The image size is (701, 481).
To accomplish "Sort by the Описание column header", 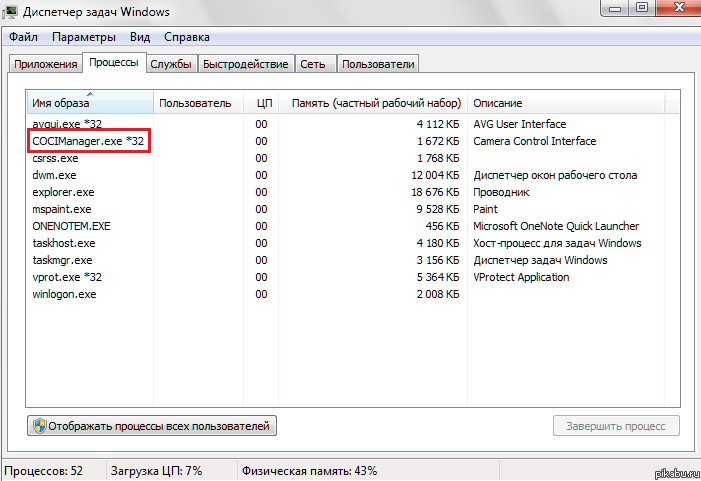I will coord(566,103).
